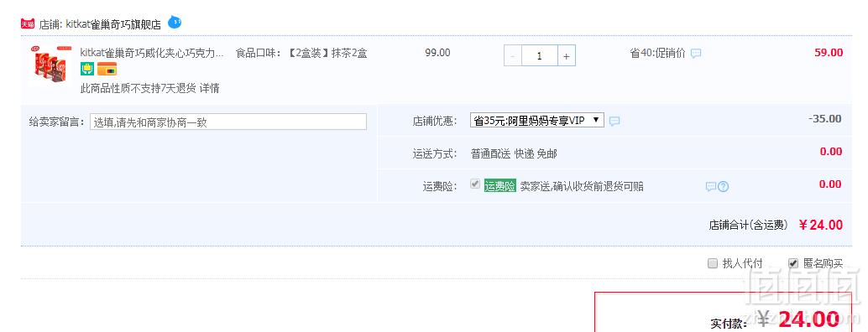Click the green service badge icon under product title
The height and width of the screenshot is (332, 868).
[87, 69]
